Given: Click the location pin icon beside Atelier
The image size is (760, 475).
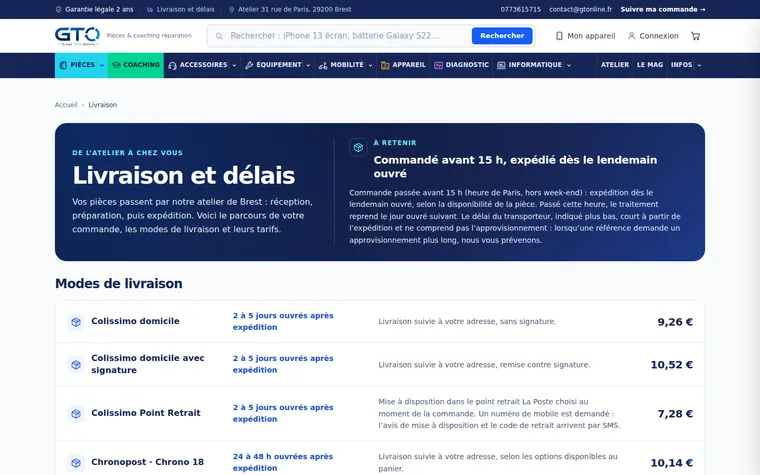Looking at the screenshot, I should (x=231, y=9).
